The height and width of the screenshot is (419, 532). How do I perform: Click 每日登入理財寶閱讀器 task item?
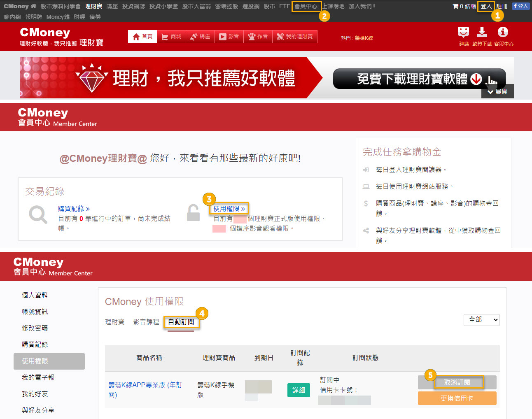click(411, 170)
